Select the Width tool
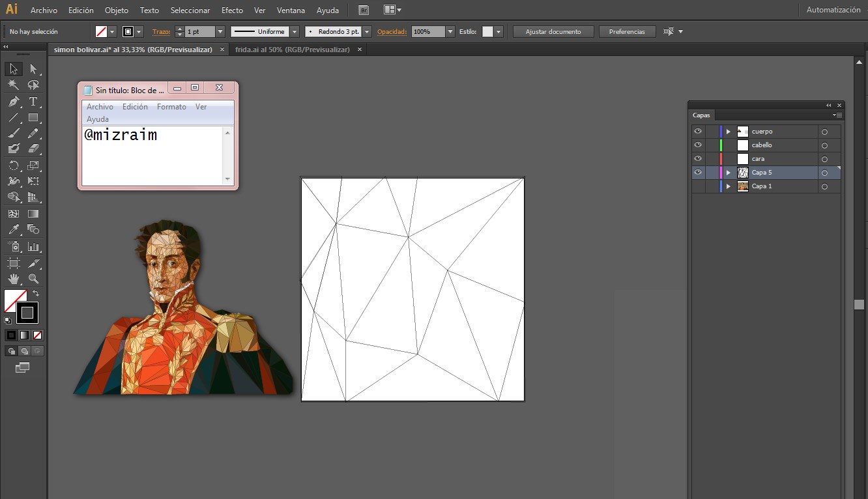 pyautogui.click(x=14, y=181)
